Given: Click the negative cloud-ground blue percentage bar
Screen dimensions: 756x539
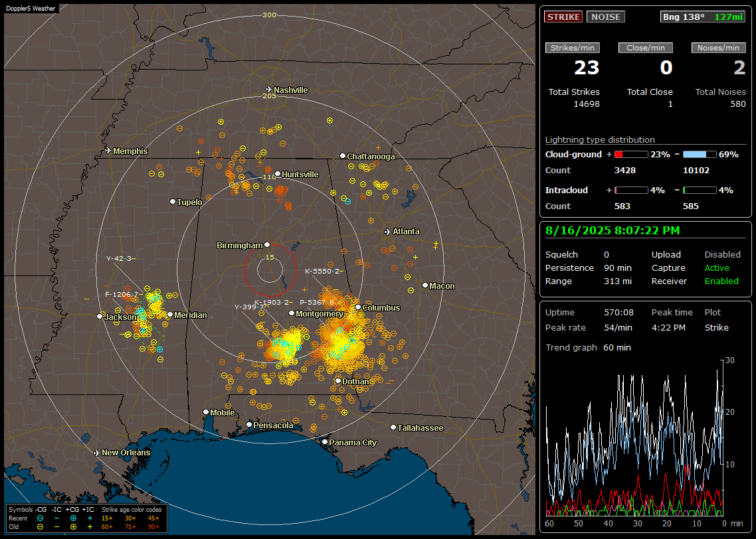Looking at the screenshot, I should (700, 154).
